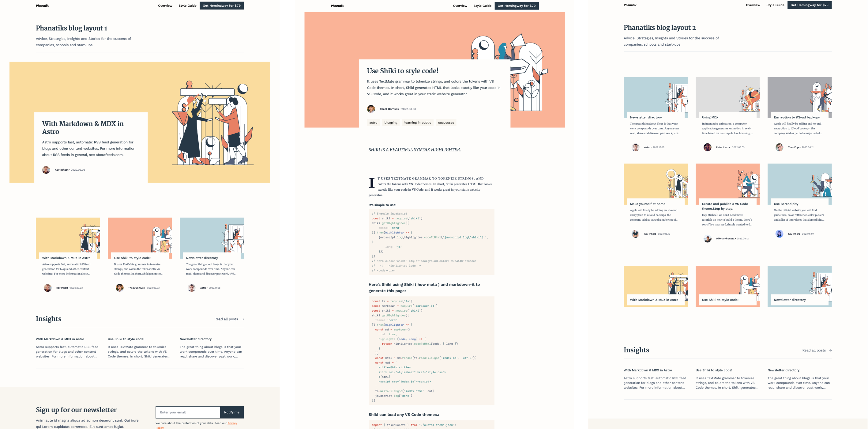The width and height of the screenshot is (868, 429).
Task: Click email input field for newsletter
Action: point(188,412)
